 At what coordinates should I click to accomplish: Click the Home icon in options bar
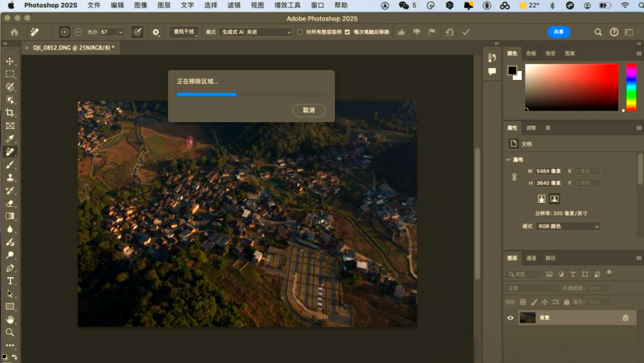tap(14, 32)
